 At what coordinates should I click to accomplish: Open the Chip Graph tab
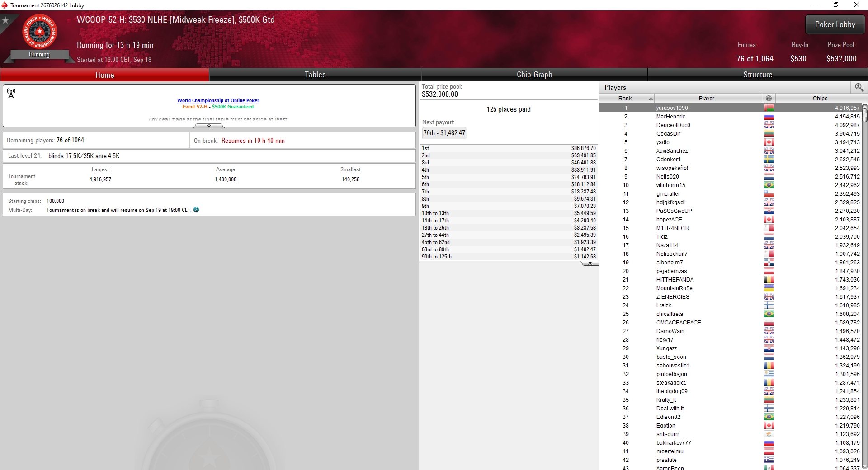coord(534,75)
